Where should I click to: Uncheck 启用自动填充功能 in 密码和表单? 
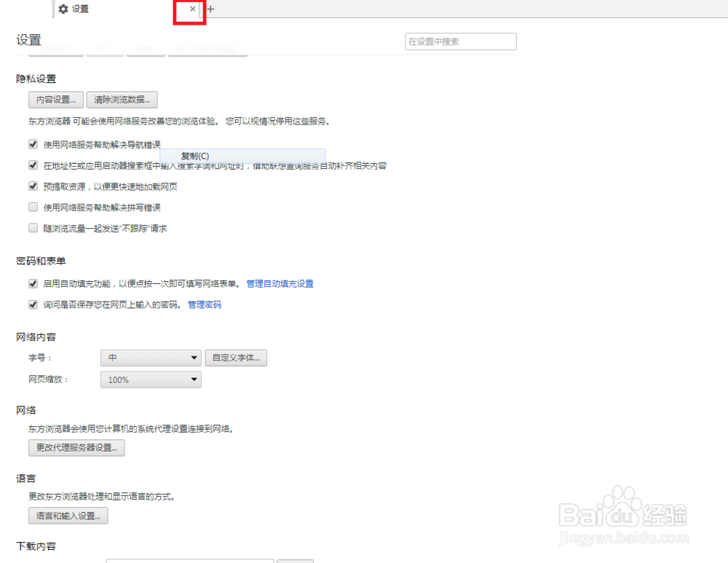click(33, 283)
